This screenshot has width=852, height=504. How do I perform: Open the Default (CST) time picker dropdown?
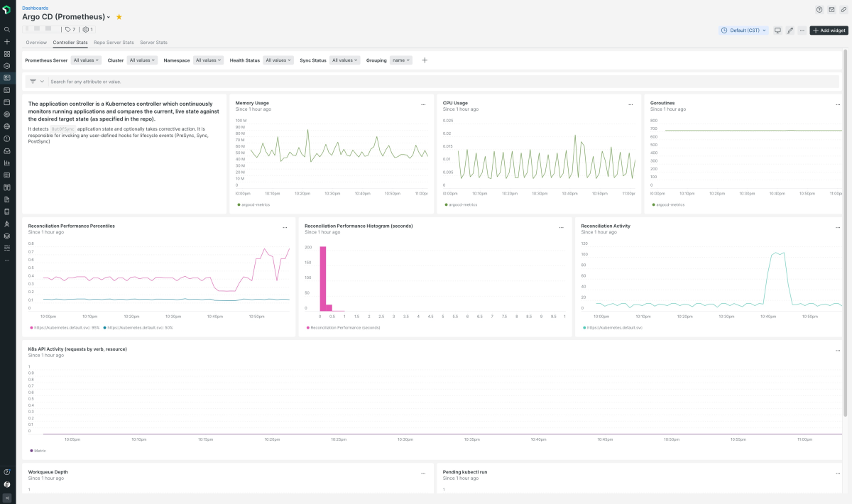(743, 31)
